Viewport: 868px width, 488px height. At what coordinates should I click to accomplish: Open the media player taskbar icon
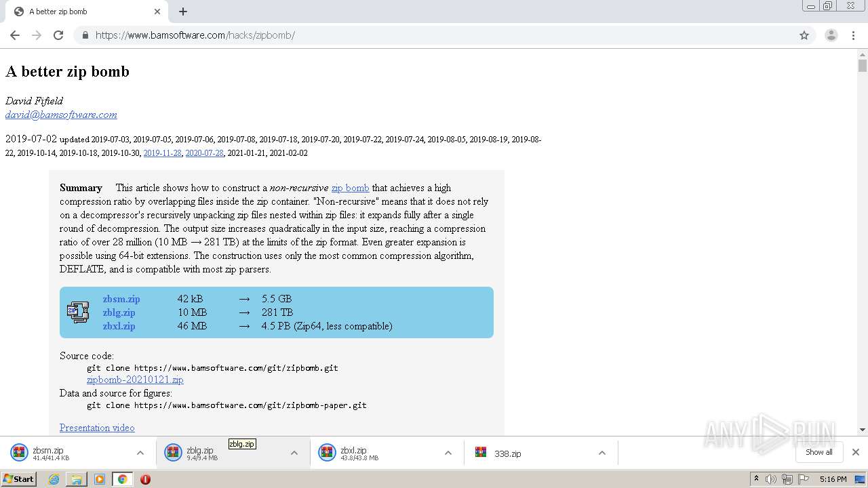tap(100, 479)
